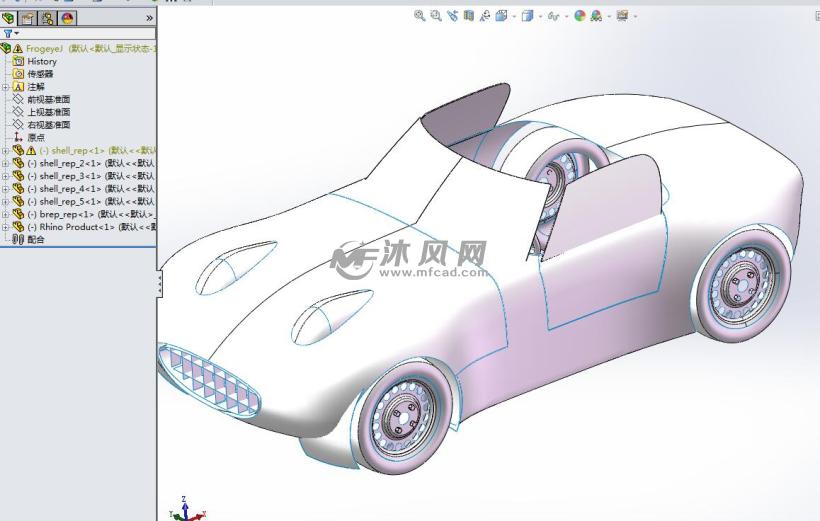Click the XYZ orientation triad
The image size is (820, 521).
[187, 508]
